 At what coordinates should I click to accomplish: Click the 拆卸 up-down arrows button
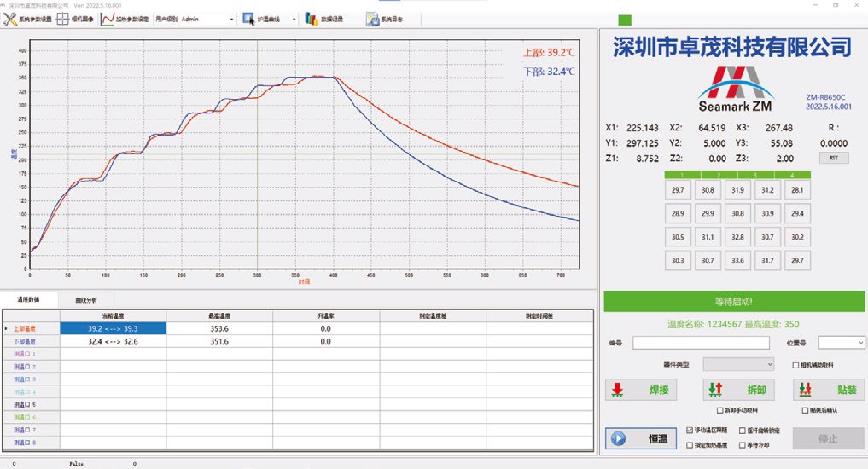coord(738,390)
